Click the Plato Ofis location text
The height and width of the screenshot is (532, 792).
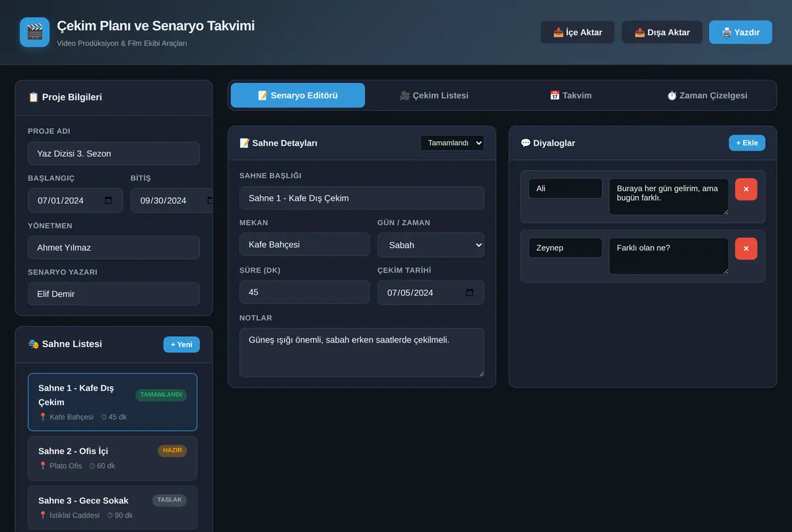(66, 466)
